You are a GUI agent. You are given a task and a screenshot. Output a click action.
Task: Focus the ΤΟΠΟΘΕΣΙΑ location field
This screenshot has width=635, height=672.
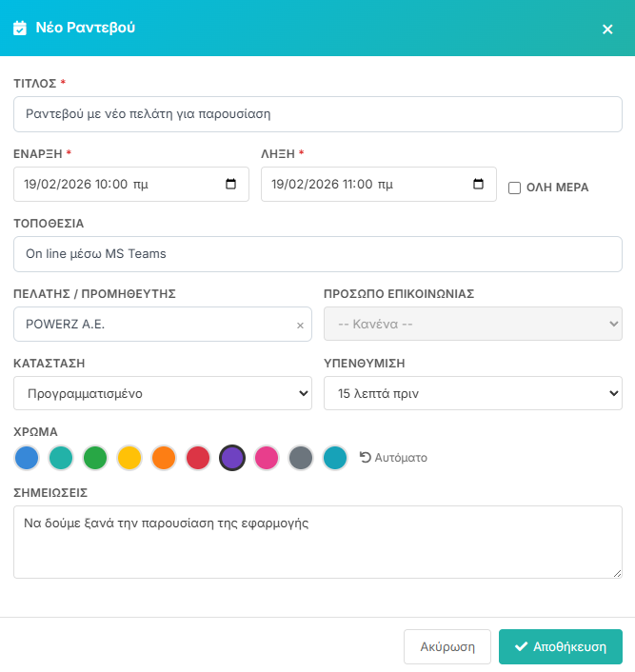click(x=317, y=254)
